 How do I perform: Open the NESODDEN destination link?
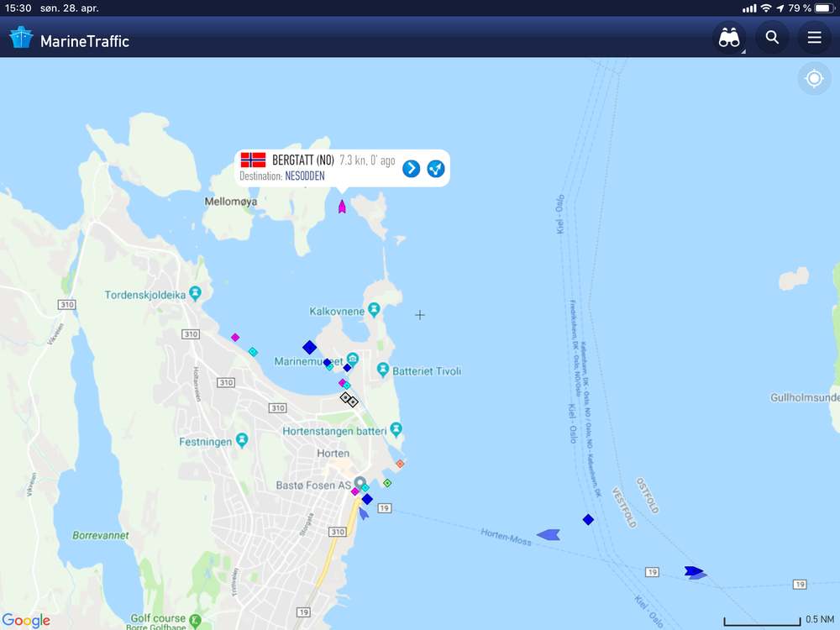(x=304, y=176)
